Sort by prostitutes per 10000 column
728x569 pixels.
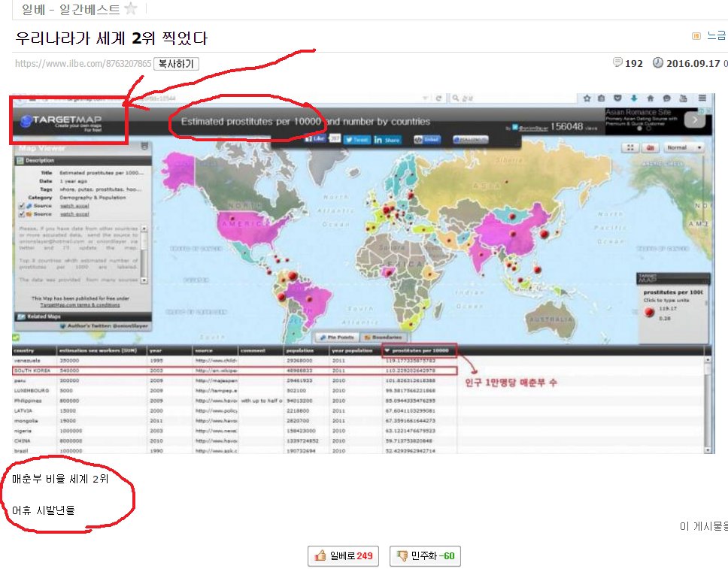click(x=419, y=350)
